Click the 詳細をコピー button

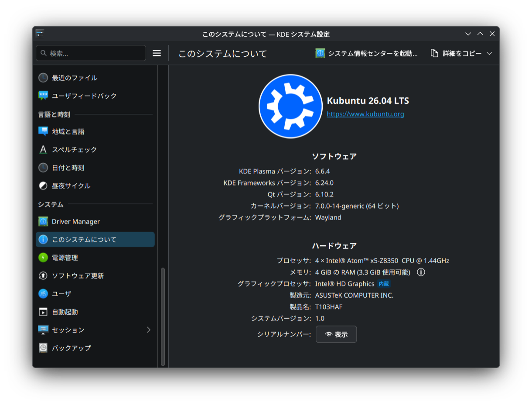click(461, 53)
